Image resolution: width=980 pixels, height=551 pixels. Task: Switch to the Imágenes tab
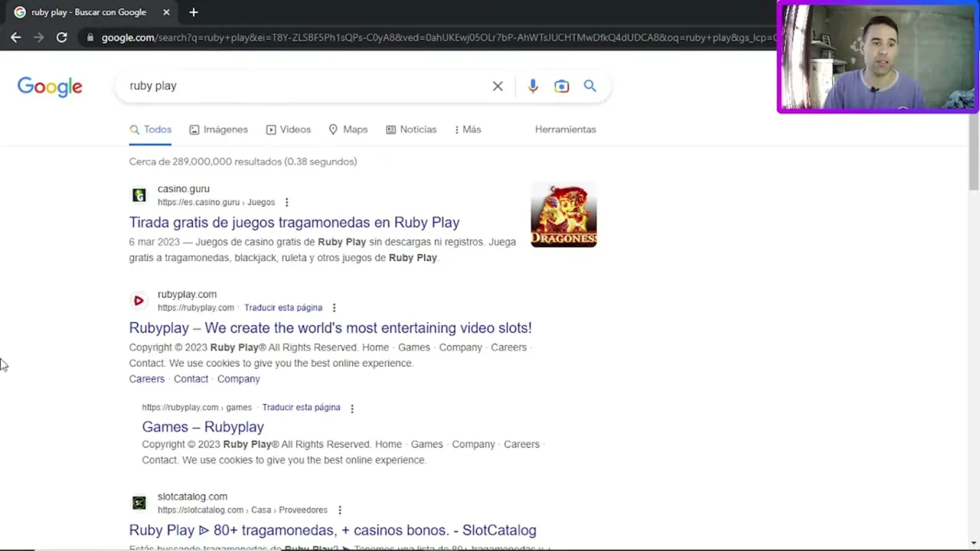(219, 129)
